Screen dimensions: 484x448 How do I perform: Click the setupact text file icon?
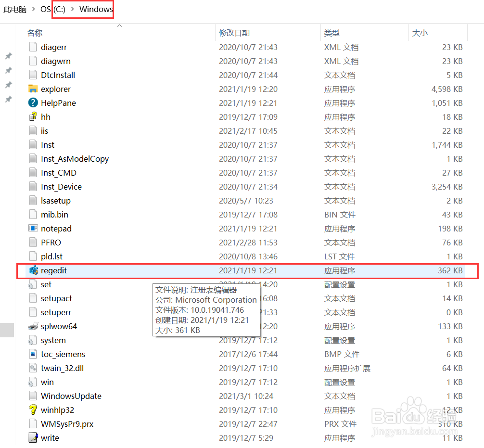click(33, 298)
